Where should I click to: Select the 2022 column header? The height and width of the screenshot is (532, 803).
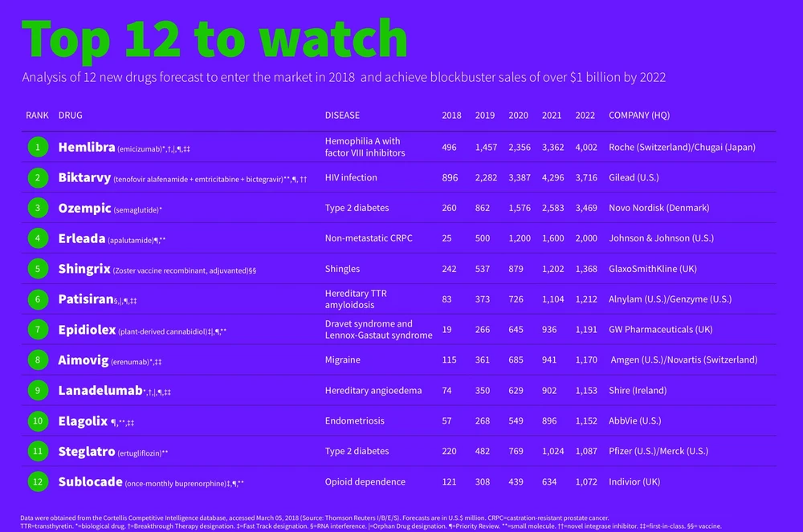click(585, 116)
